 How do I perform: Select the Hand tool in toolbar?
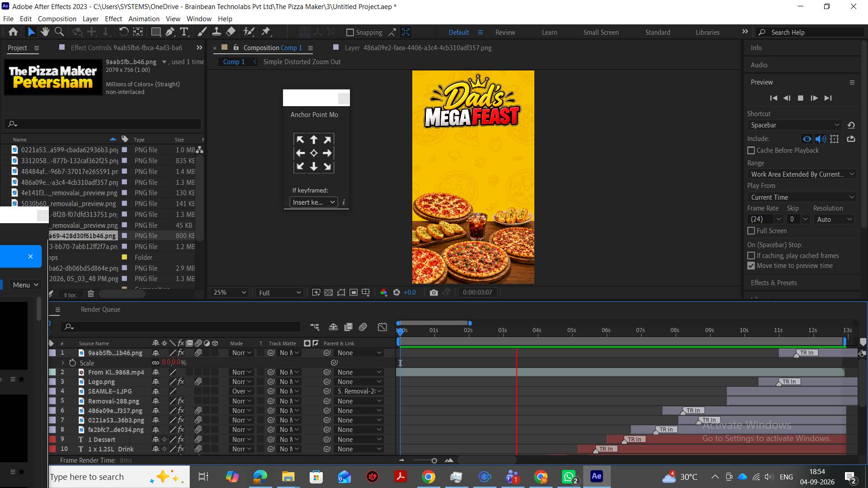45,32
